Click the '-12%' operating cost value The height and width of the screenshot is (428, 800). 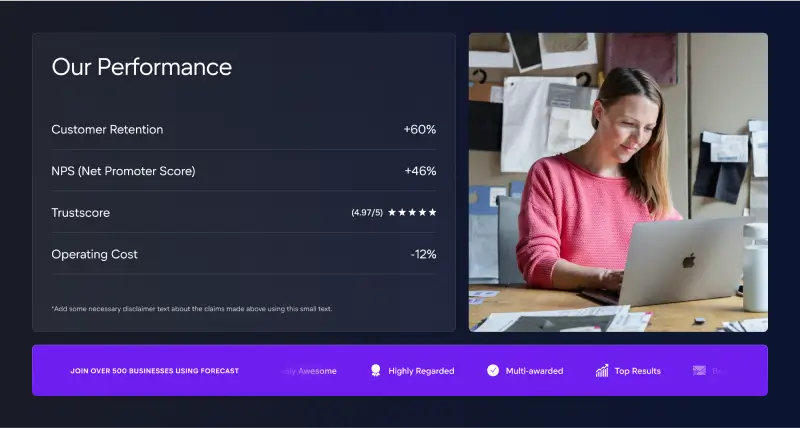click(423, 254)
